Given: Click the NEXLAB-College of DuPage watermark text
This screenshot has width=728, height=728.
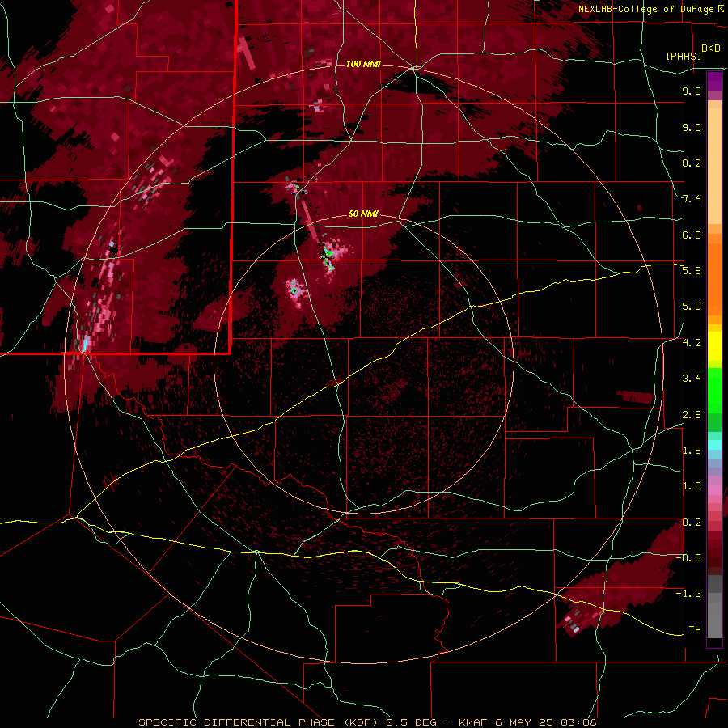Looking at the screenshot, I should click(x=650, y=9).
